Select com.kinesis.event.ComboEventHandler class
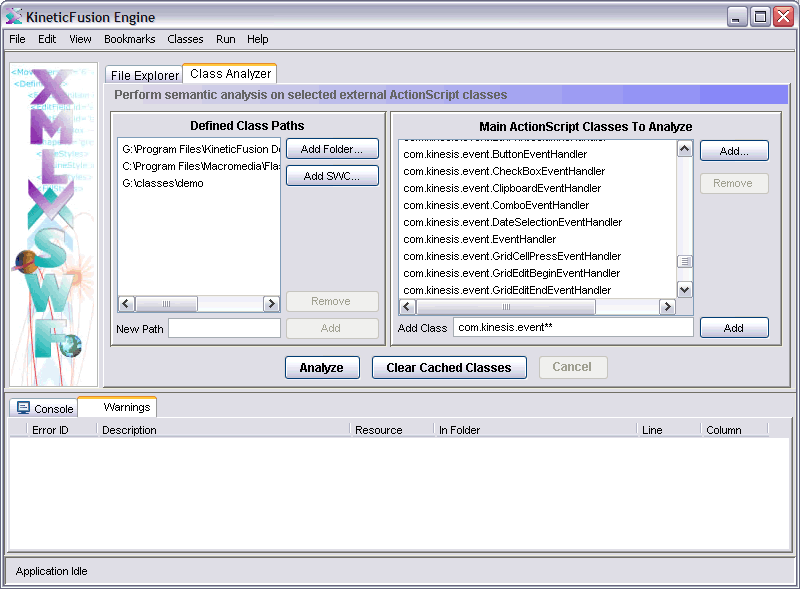 tap(538, 205)
